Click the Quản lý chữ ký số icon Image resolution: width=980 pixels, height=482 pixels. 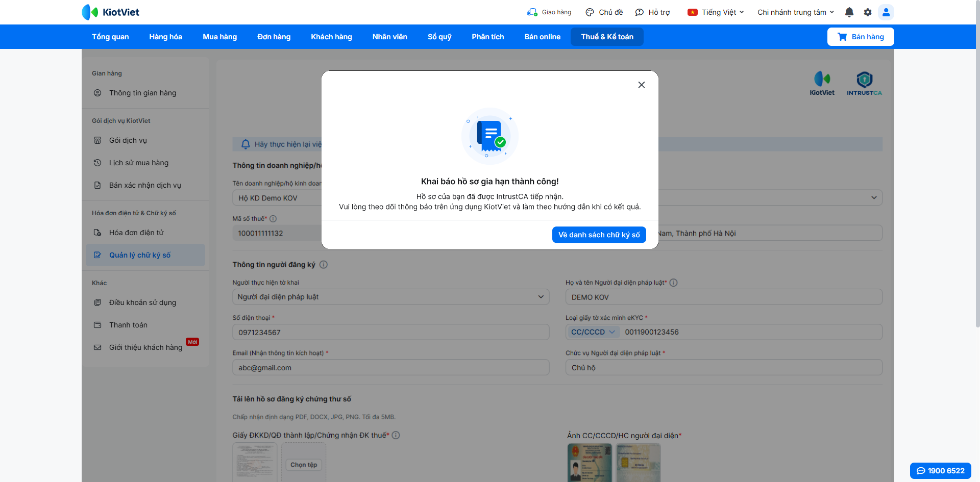point(97,255)
